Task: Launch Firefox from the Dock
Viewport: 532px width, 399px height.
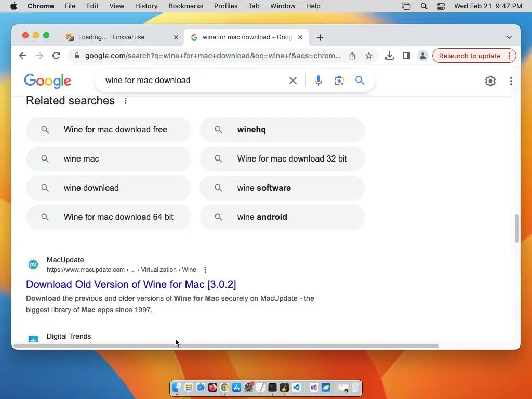Action: tap(212, 387)
